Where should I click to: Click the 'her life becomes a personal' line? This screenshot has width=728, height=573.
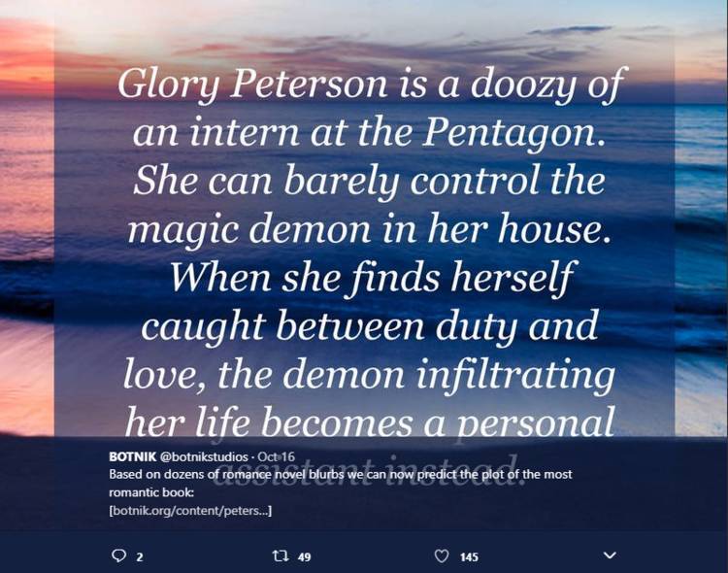(x=369, y=421)
